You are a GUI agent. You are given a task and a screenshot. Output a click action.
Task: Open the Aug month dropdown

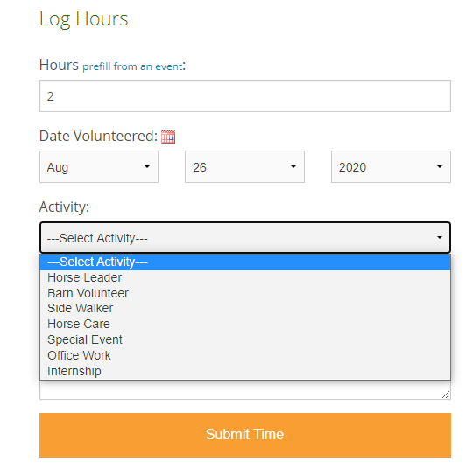point(99,166)
